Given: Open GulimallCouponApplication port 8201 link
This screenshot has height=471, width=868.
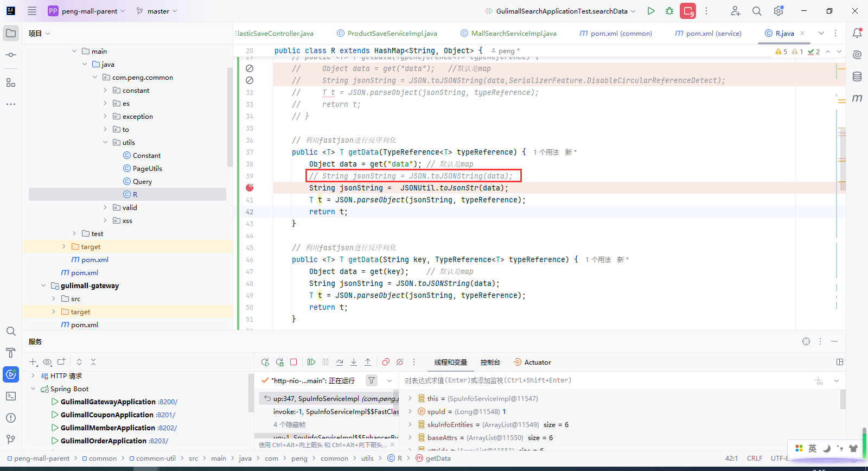Looking at the screenshot, I should [165, 415].
